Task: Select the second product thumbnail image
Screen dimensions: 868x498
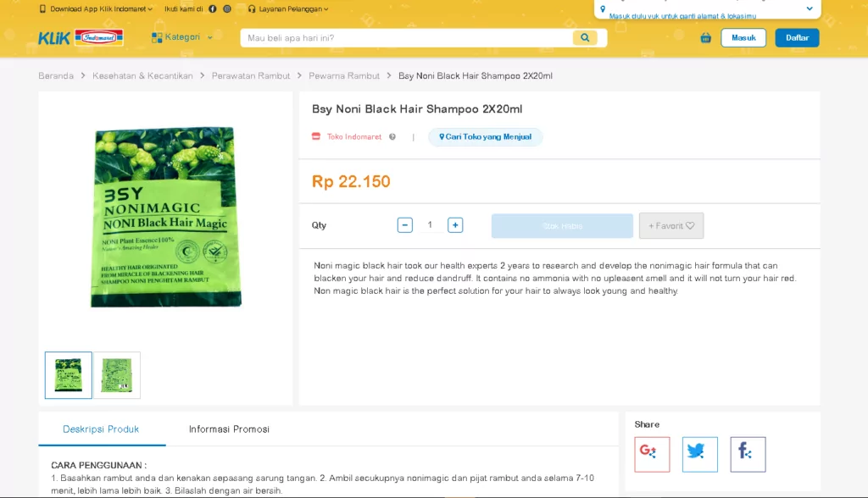Action: pos(117,375)
